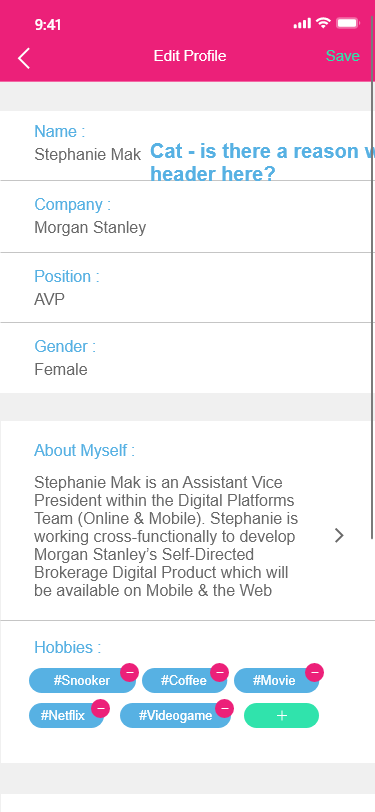This screenshot has height=812, width=375.
Task: Tap the Wi-Fi status icon
Action: (x=323, y=23)
